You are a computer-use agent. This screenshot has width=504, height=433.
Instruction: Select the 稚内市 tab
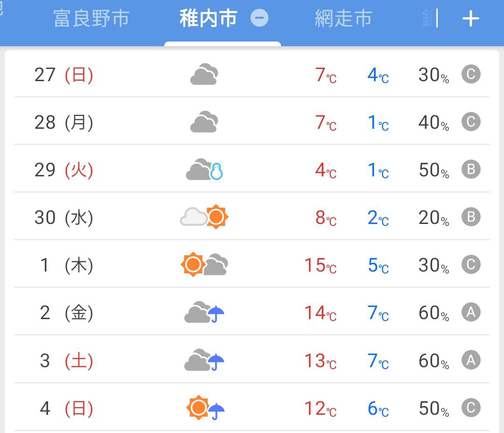pos(208,18)
